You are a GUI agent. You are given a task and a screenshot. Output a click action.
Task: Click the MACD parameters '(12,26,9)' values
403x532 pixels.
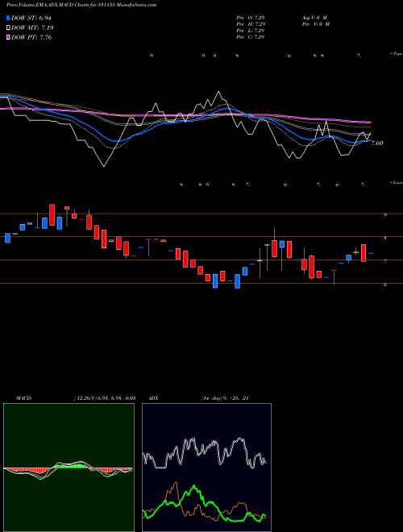[105, 398]
